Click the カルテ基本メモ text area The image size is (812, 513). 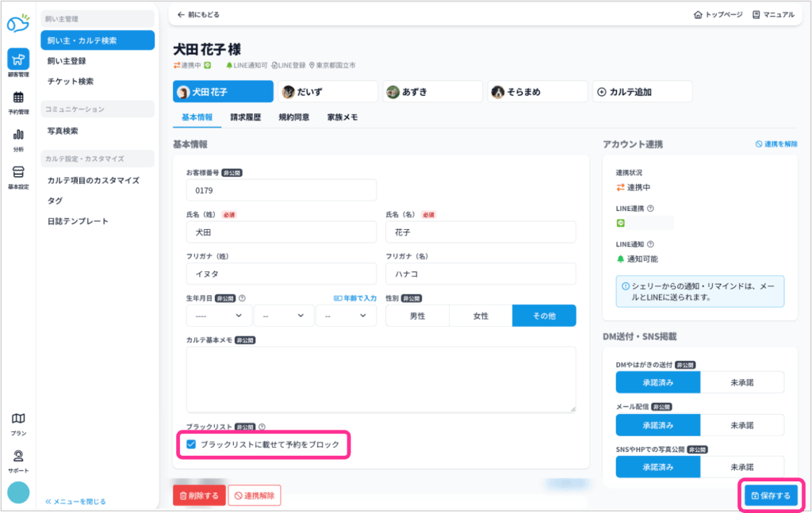point(381,379)
